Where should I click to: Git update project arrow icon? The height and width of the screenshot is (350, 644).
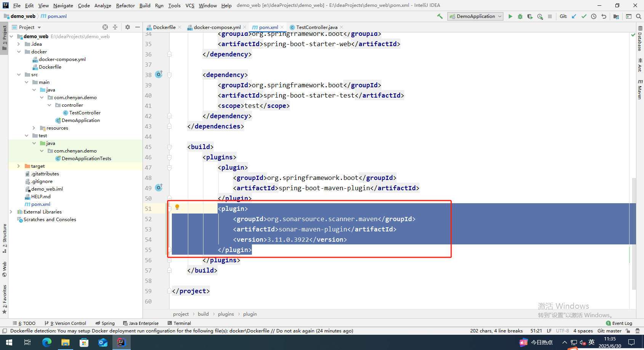[574, 16]
